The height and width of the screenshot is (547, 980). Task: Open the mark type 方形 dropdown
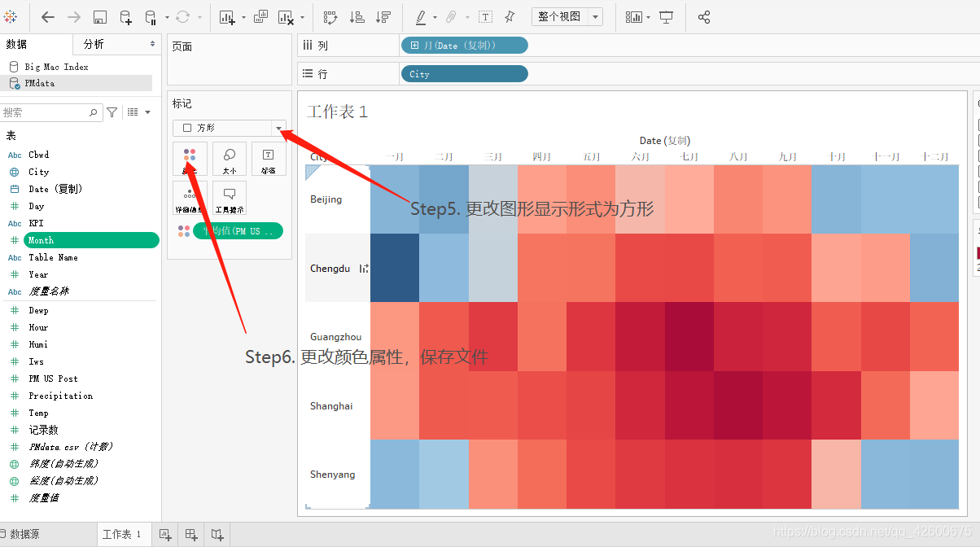coord(279,128)
